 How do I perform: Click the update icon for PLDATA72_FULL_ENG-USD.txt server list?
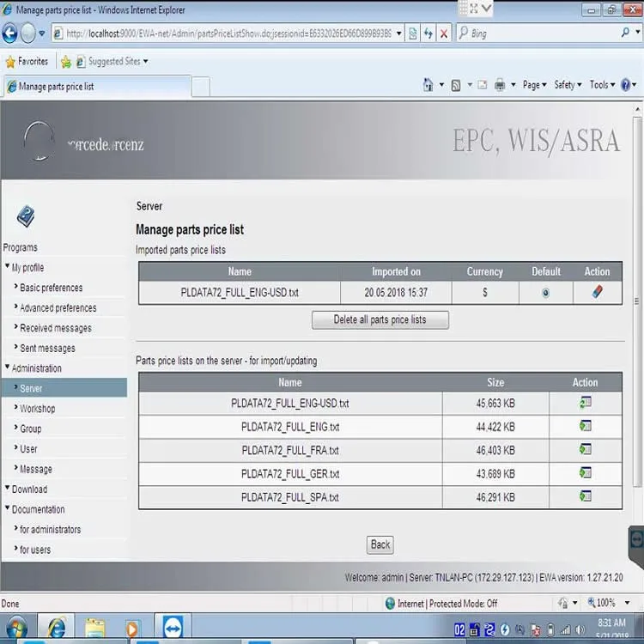coord(586,403)
